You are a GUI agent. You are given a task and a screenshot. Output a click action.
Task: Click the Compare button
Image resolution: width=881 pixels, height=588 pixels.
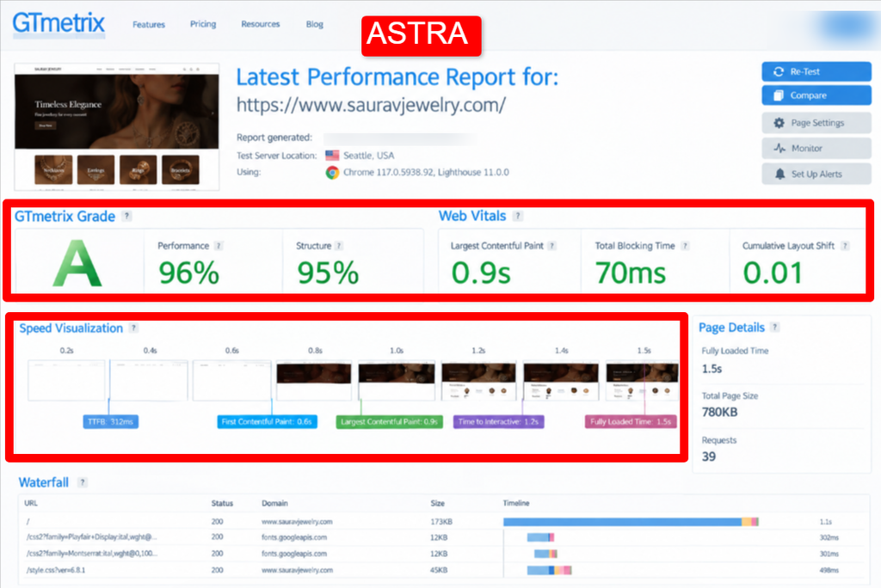(x=816, y=95)
